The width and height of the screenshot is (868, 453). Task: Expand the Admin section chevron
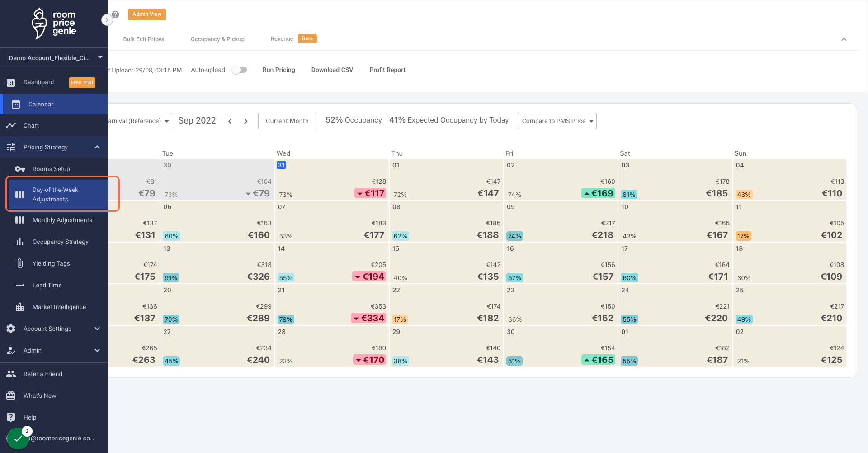point(97,350)
